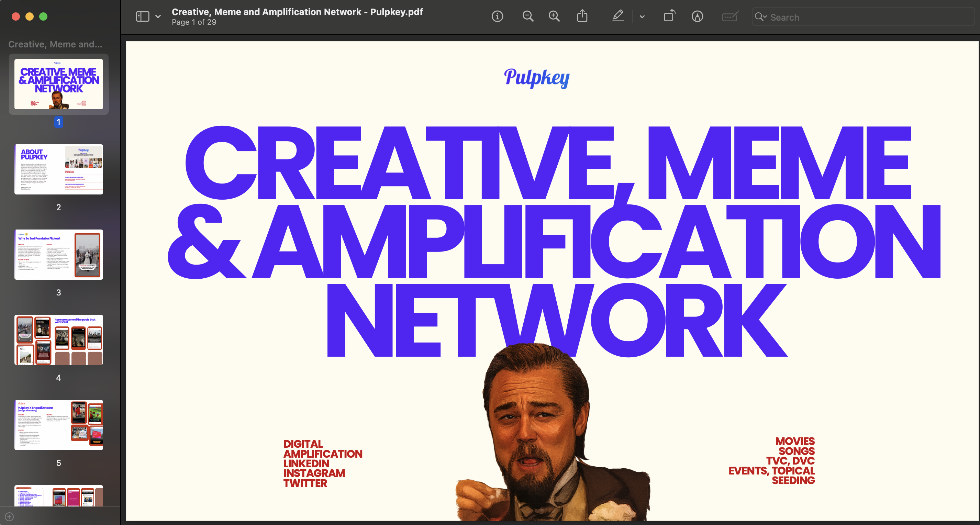
Task: Open the Pulpkey X ShaadiDotcom page thumbnail
Action: coord(58,425)
